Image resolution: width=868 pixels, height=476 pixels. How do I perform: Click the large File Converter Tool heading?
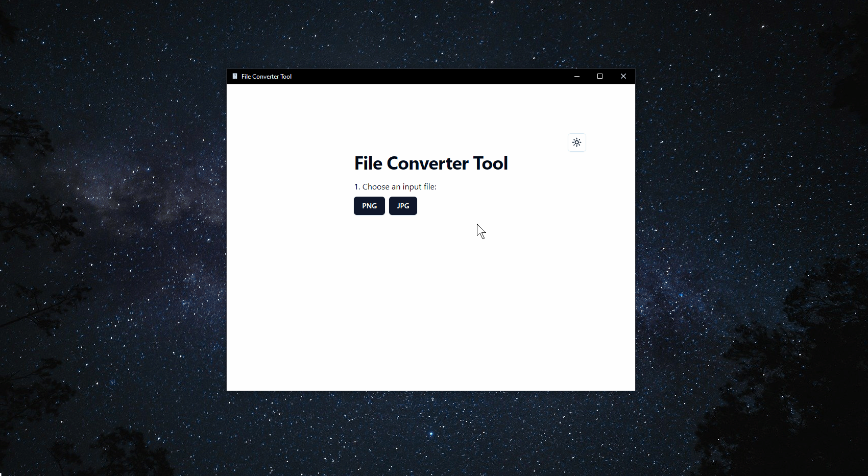click(x=430, y=163)
